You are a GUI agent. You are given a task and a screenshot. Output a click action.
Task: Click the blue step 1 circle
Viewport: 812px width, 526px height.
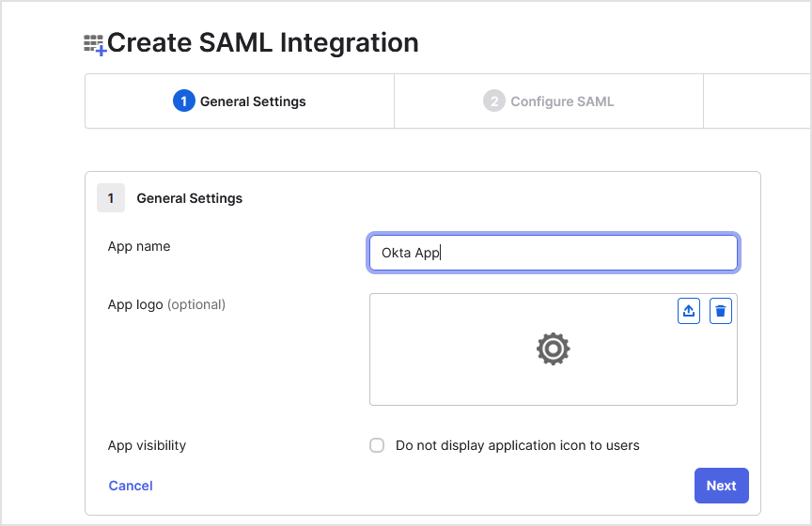pos(183,101)
